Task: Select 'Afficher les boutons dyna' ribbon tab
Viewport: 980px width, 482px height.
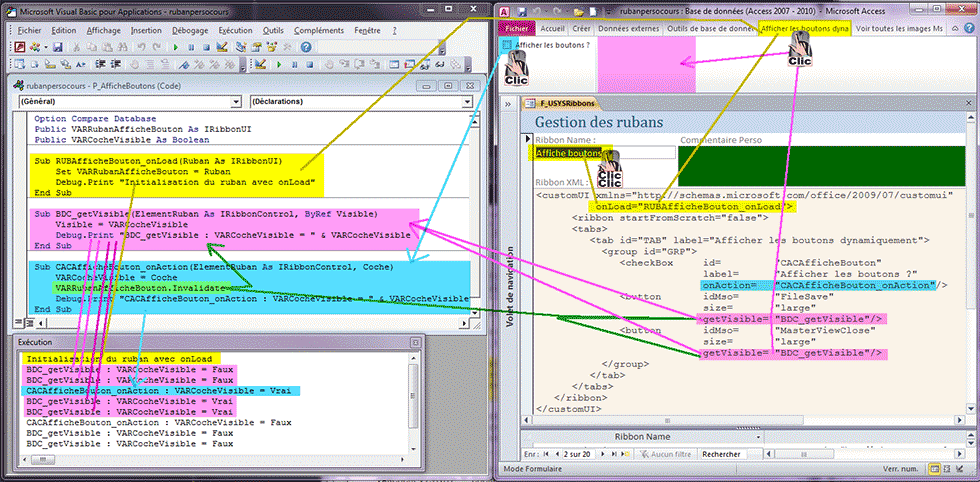Action: click(x=805, y=28)
